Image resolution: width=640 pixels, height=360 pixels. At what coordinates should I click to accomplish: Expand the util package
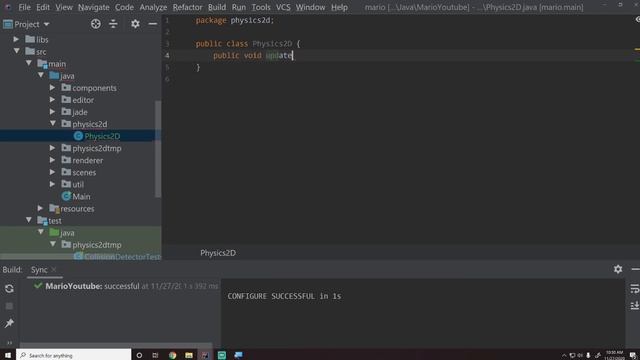tap(53, 184)
